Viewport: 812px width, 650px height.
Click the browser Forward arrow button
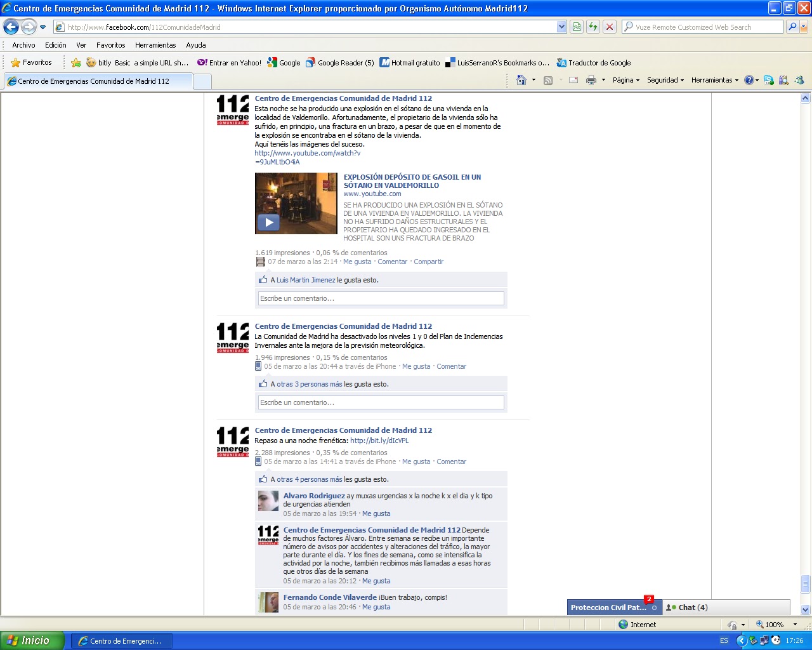point(29,27)
